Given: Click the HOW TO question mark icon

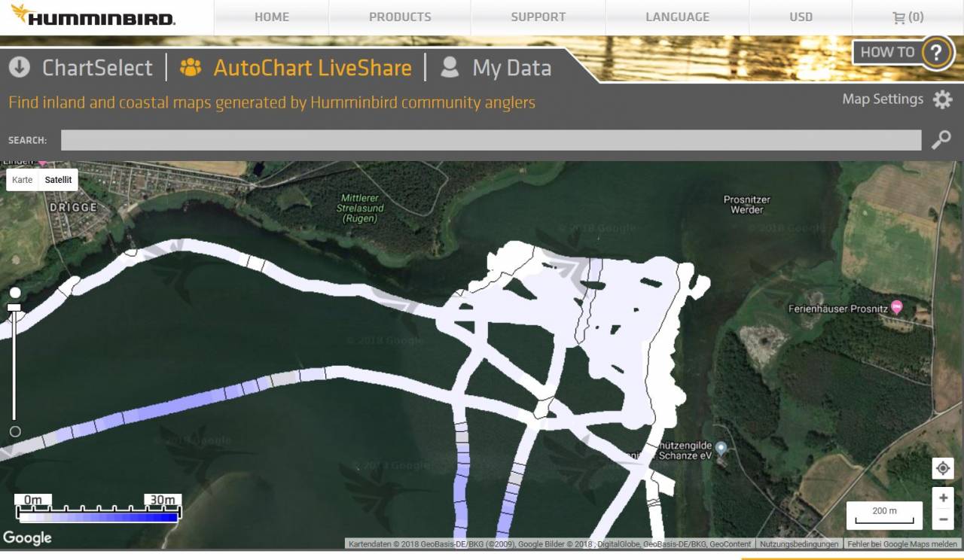Looking at the screenshot, I should [x=935, y=53].
